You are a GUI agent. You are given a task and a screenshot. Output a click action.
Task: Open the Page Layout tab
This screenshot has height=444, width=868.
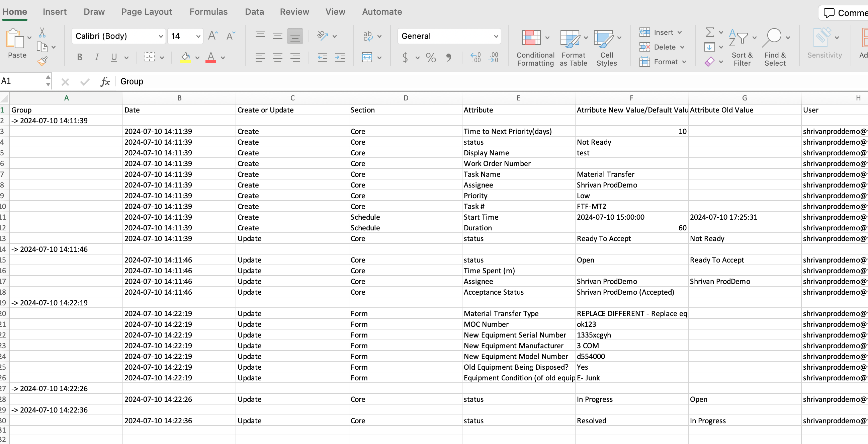(x=147, y=12)
